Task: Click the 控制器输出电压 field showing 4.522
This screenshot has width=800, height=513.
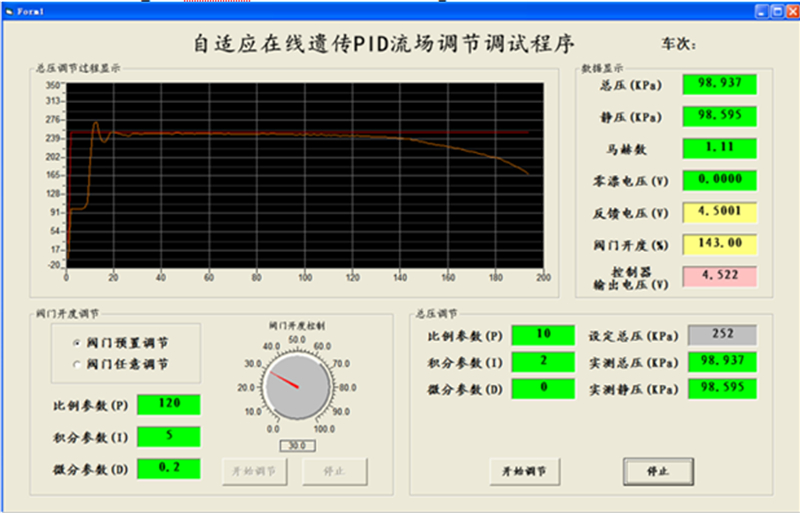Action: coord(719,277)
